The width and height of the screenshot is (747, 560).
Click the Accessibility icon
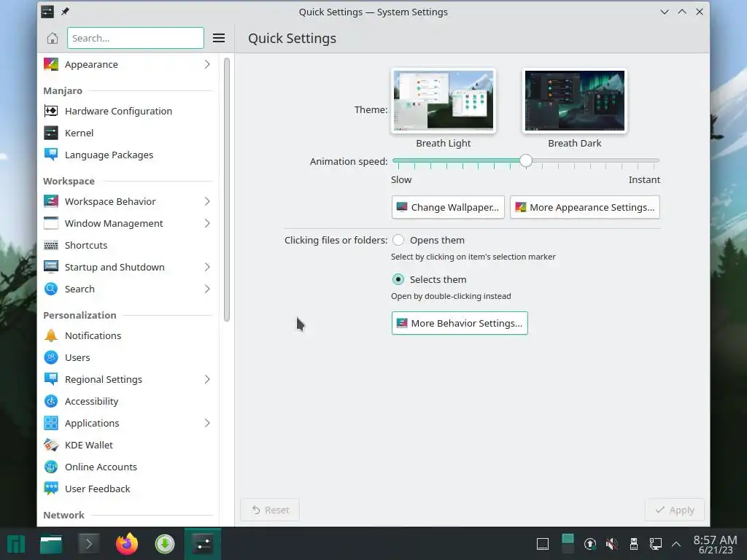pyautogui.click(x=51, y=402)
